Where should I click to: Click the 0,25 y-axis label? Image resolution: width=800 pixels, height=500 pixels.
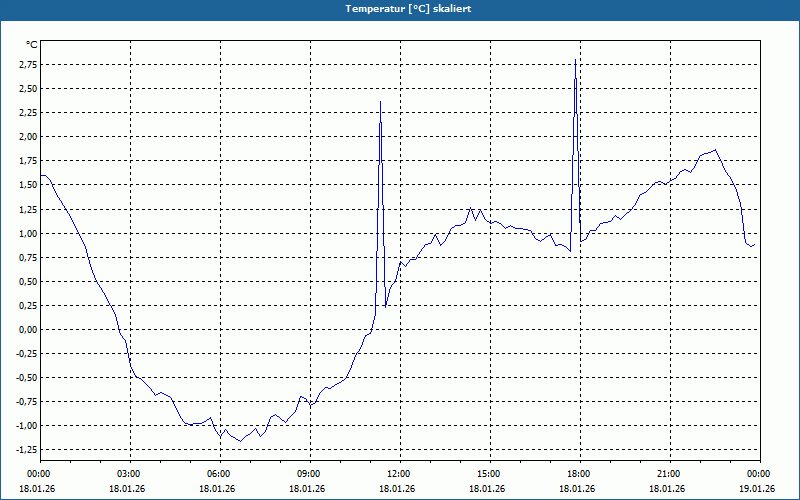click(x=29, y=305)
